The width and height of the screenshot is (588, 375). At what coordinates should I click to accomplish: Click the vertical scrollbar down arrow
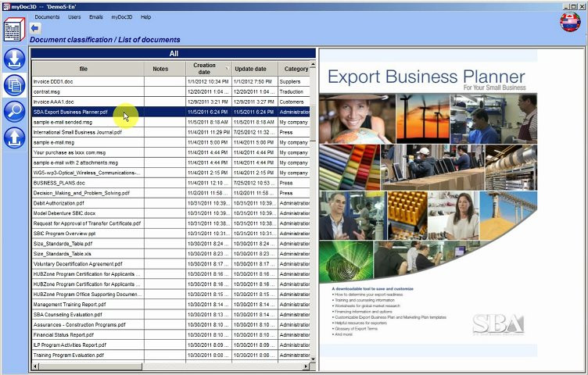pos(313,359)
